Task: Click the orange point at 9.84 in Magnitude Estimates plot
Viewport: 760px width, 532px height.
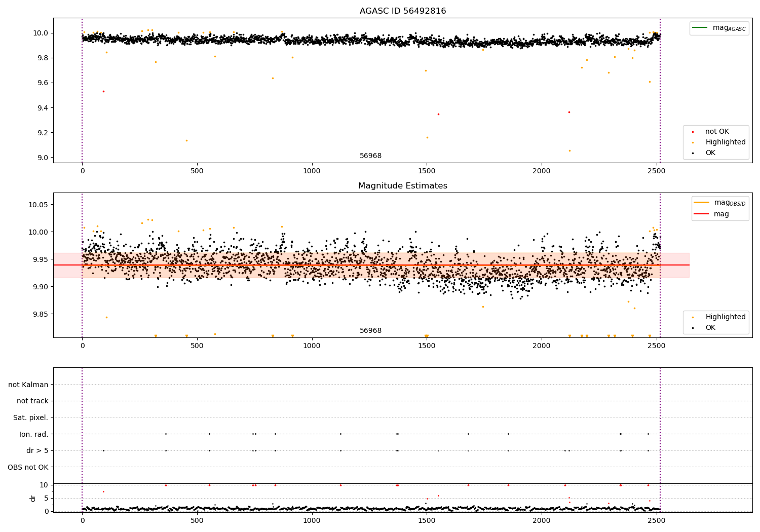Action: 106,317
